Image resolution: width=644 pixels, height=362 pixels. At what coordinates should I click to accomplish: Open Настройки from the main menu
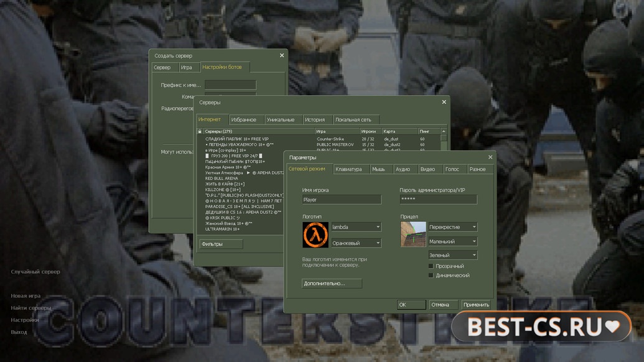[x=25, y=320]
